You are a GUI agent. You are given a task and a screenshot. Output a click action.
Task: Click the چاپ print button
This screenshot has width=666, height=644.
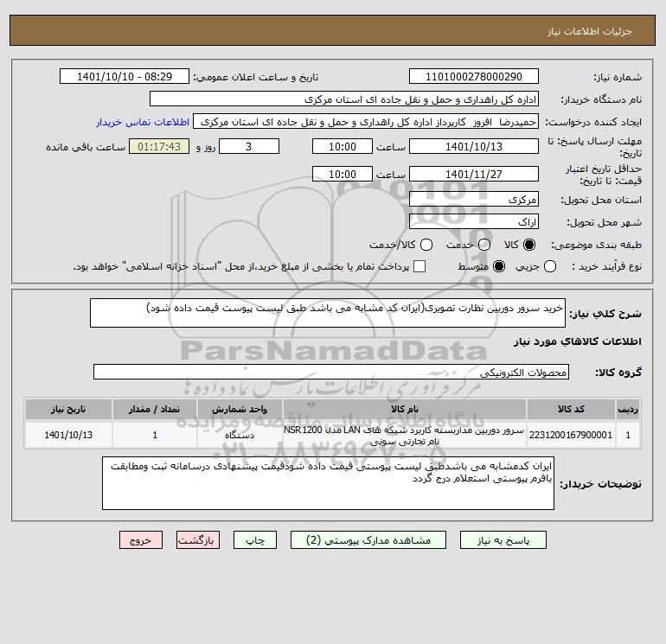point(255,540)
